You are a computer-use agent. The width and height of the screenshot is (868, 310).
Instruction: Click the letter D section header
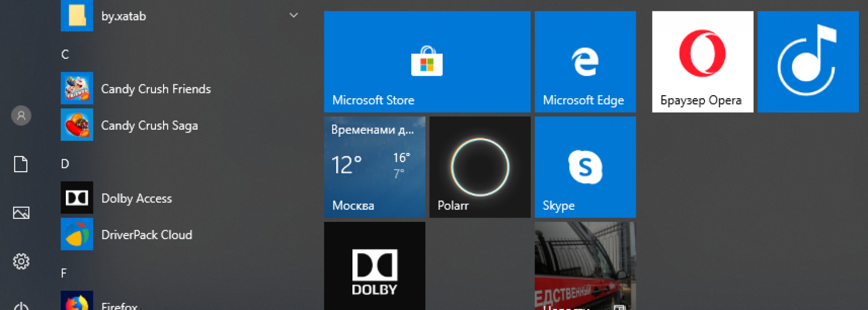click(x=65, y=164)
